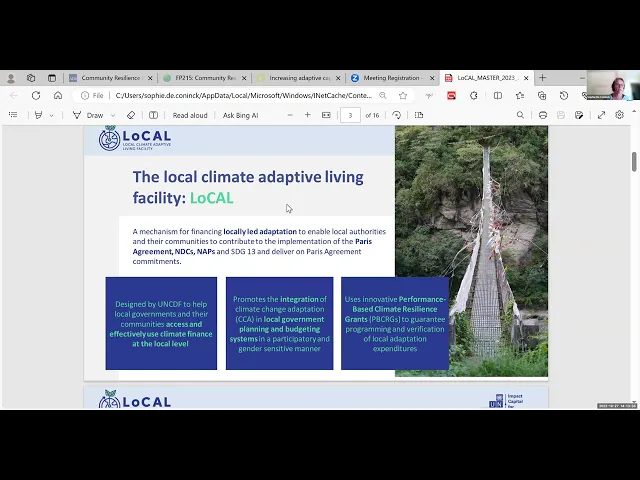Go to the Home page

pyautogui.click(x=58, y=96)
